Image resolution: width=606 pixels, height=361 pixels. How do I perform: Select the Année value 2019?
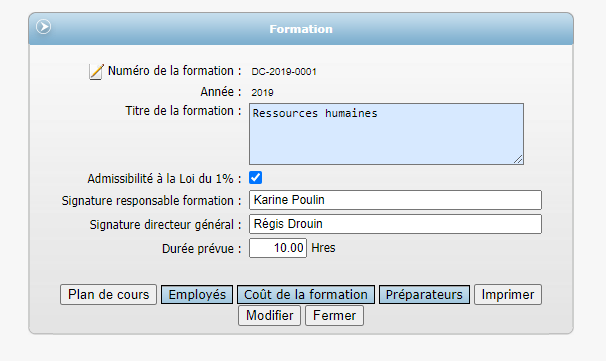[262, 93]
